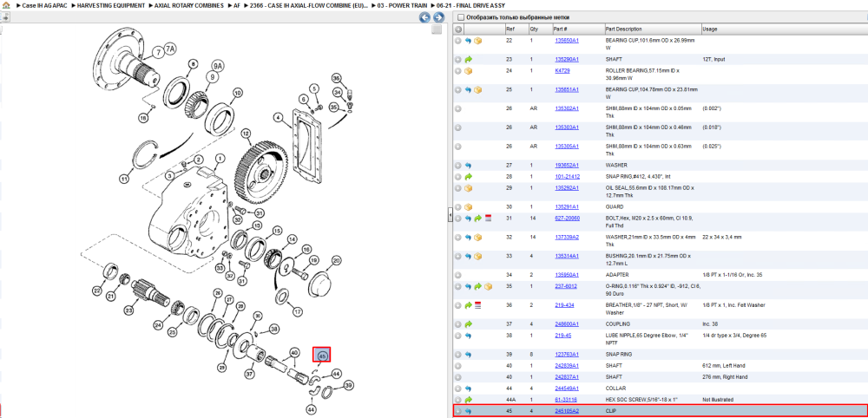Open 03 - POWER TRAIN breadcrumb
The height and width of the screenshot is (418, 868).
click(x=403, y=5)
